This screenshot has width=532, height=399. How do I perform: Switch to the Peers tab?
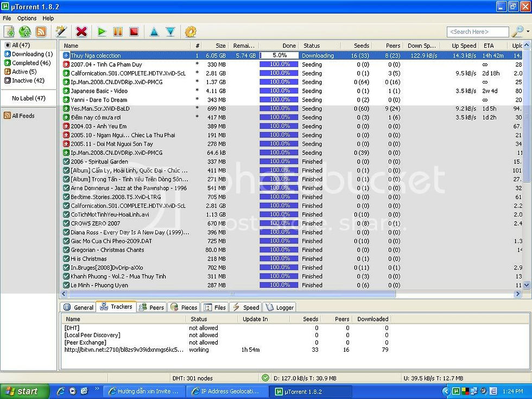tap(151, 307)
